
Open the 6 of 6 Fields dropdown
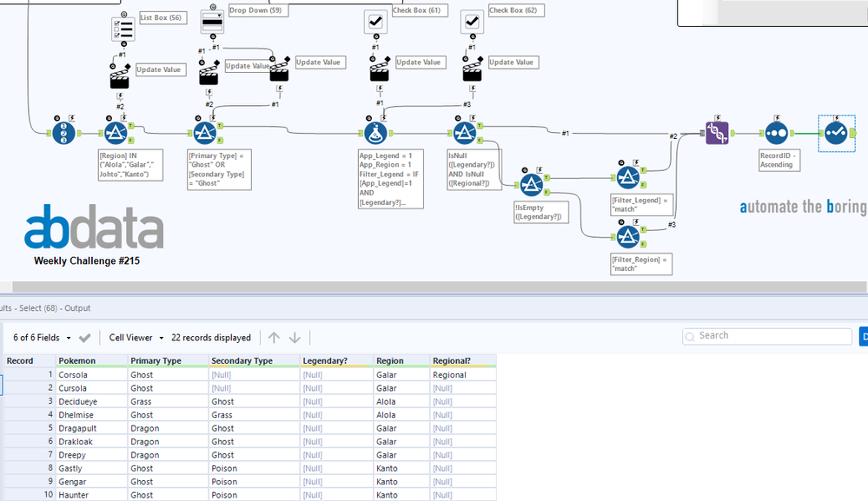(42, 337)
